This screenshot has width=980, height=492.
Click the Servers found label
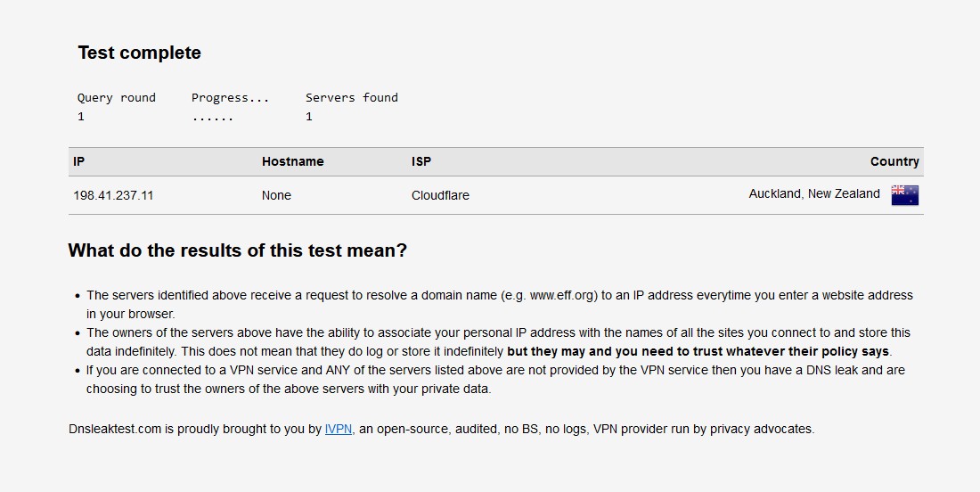click(x=351, y=97)
